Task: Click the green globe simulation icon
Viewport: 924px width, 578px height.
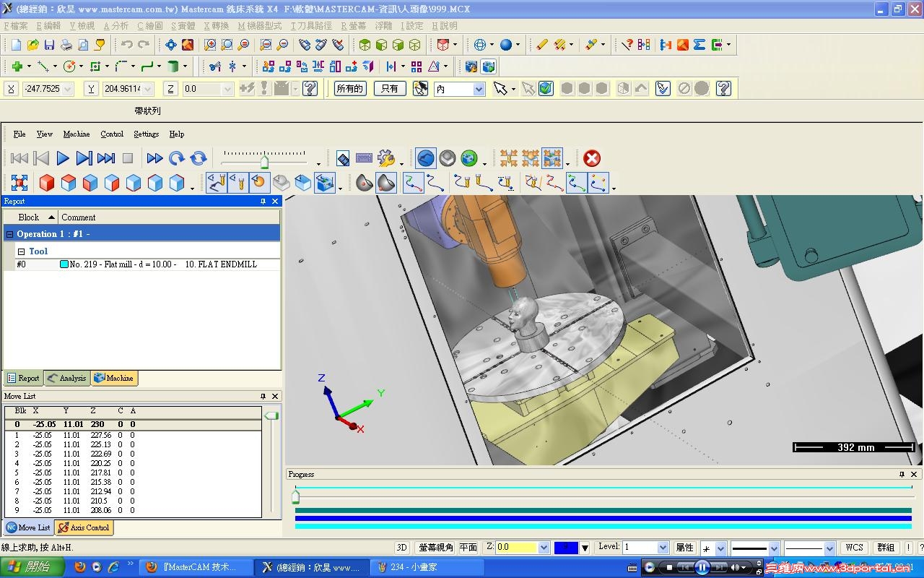Action: [469, 158]
